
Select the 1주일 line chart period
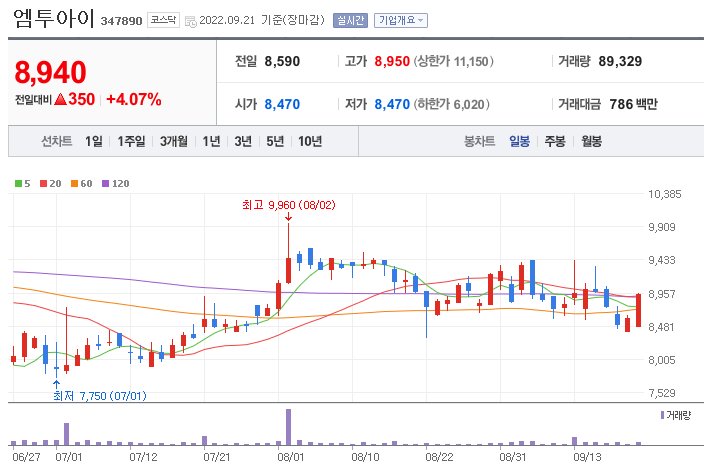coord(131,141)
